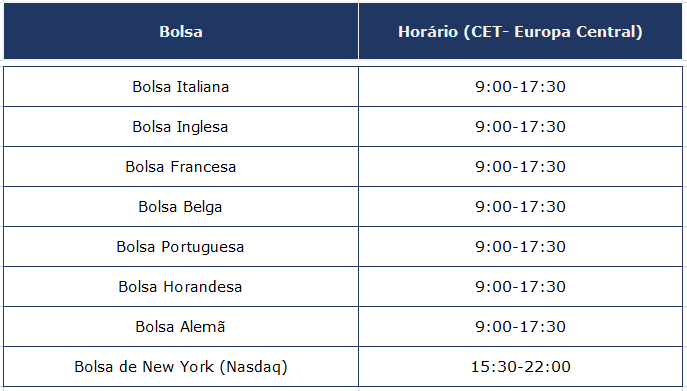Screen dimensions: 687x391
Task: Select the Bolsa Inglesa cell
Action: tap(181, 127)
